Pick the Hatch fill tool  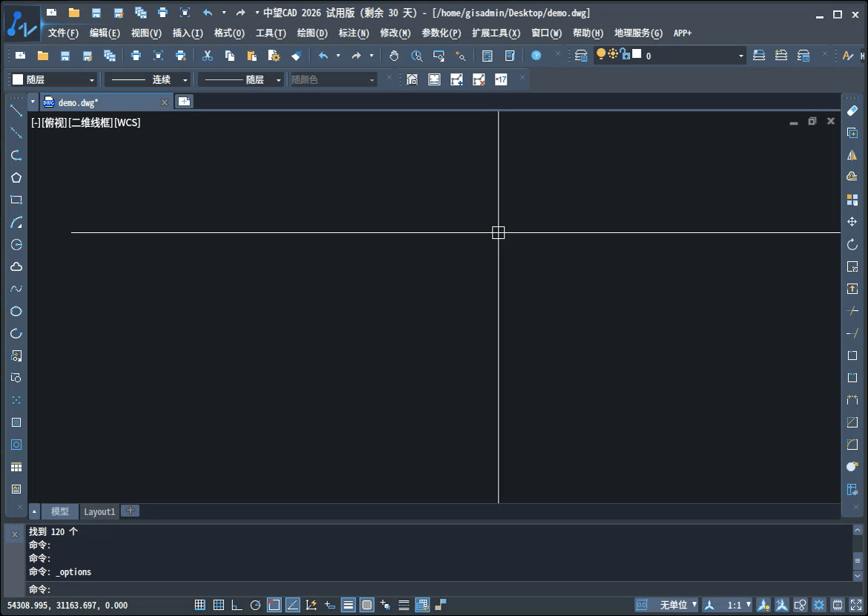[x=16, y=423]
